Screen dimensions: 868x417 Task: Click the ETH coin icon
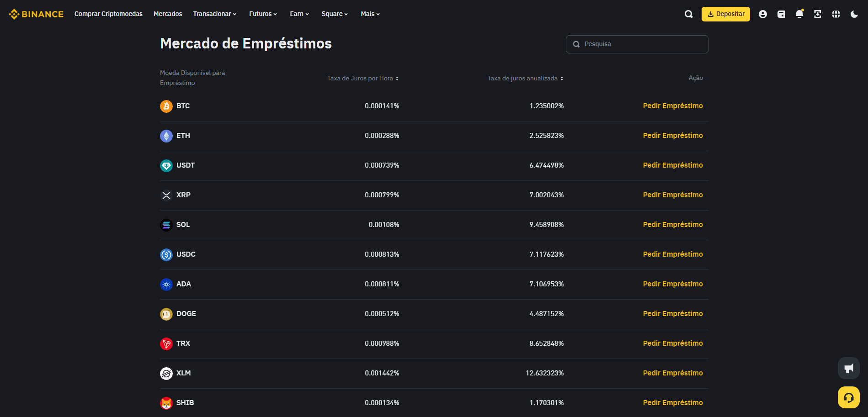pos(166,136)
